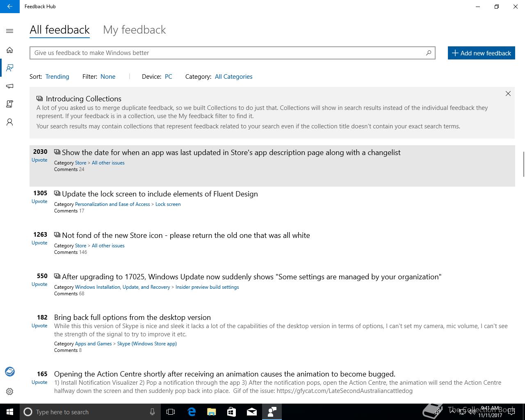Open the hamburger navigation menu
The height and width of the screenshot is (420, 525).
coord(10,31)
